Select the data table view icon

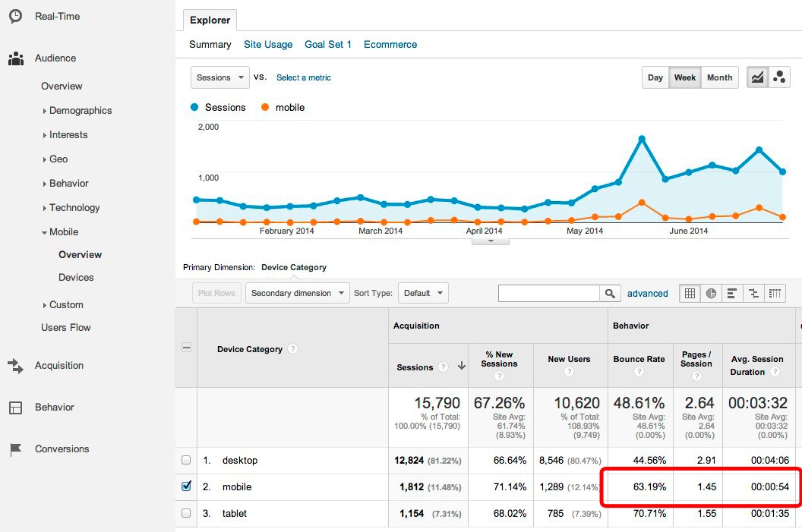pos(690,293)
